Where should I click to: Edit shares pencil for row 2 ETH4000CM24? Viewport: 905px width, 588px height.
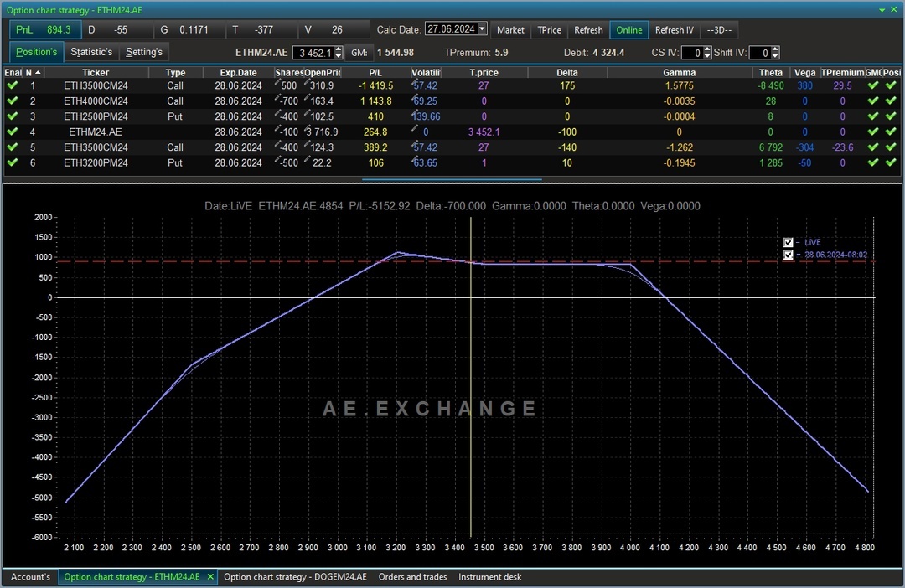pyautogui.click(x=277, y=98)
